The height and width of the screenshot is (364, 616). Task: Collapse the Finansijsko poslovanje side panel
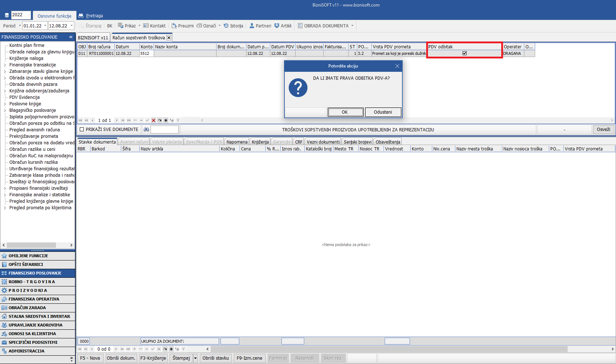71,37
